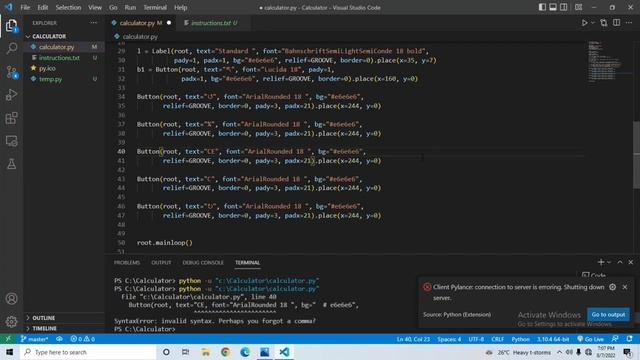Change indentation via Spaces: 4

[x=449, y=339]
